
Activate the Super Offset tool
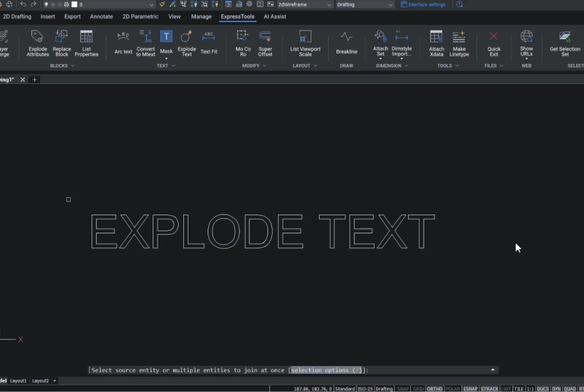click(x=265, y=44)
